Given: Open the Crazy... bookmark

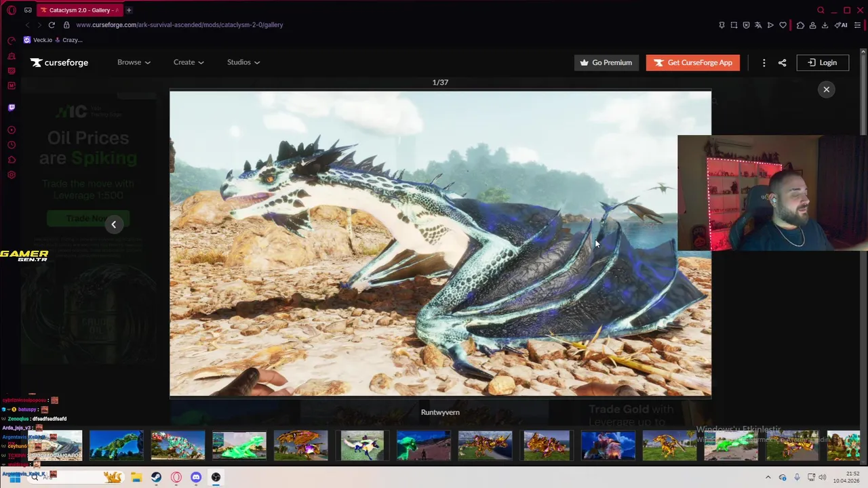Looking at the screenshot, I should click(68, 40).
